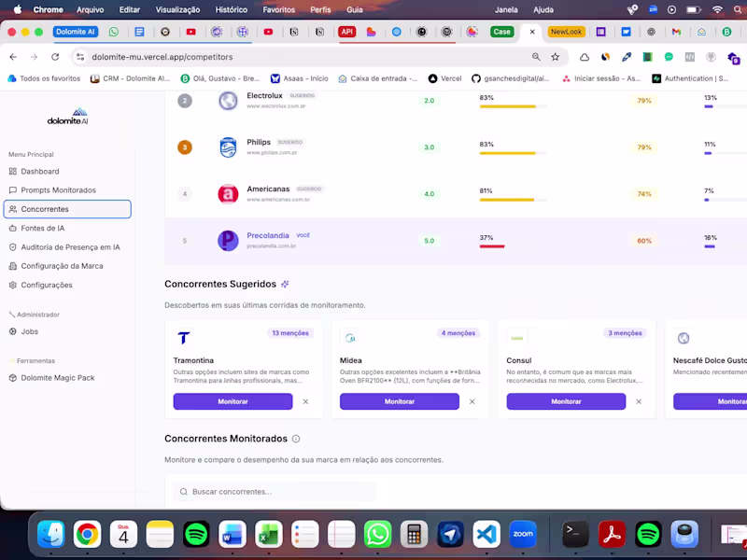The image size is (747, 560).
Task: Click rank badge 3 for Philips
Action: pyautogui.click(x=185, y=147)
